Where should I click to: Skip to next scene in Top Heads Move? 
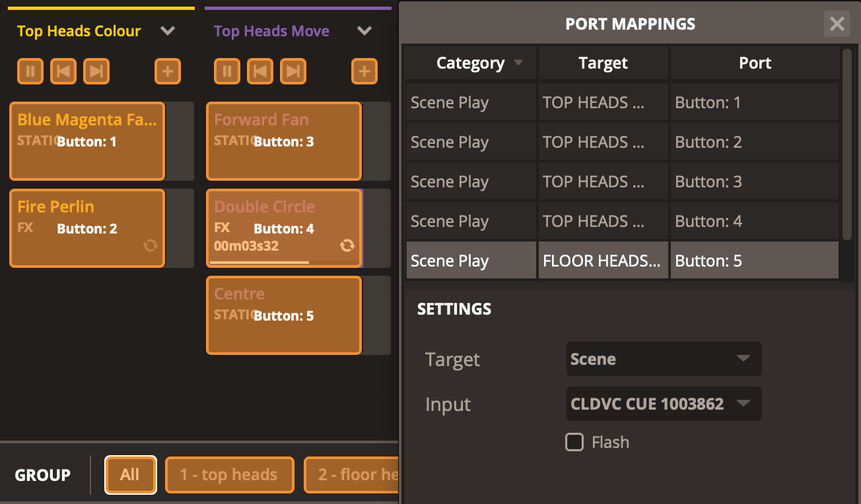pyautogui.click(x=293, y=71)
